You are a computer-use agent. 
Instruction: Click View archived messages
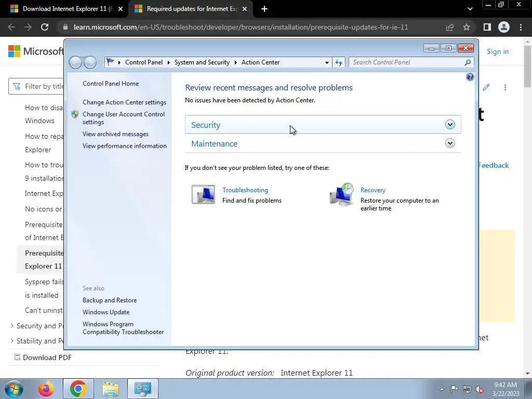(x=115, y=134)
